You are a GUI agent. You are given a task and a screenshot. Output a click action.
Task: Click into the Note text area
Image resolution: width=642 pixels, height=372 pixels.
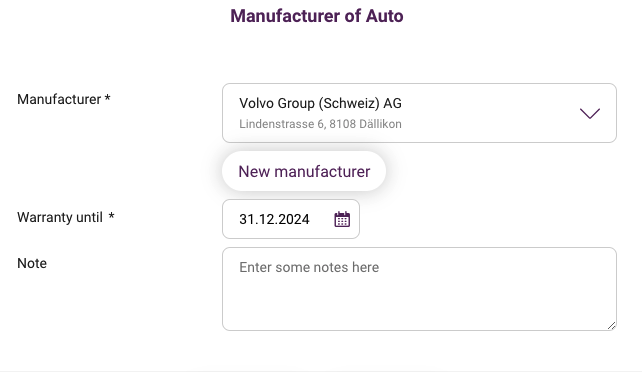[419, 289]
